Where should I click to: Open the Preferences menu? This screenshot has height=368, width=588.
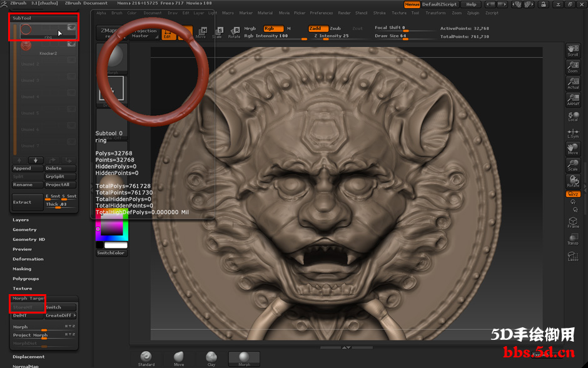321,13
